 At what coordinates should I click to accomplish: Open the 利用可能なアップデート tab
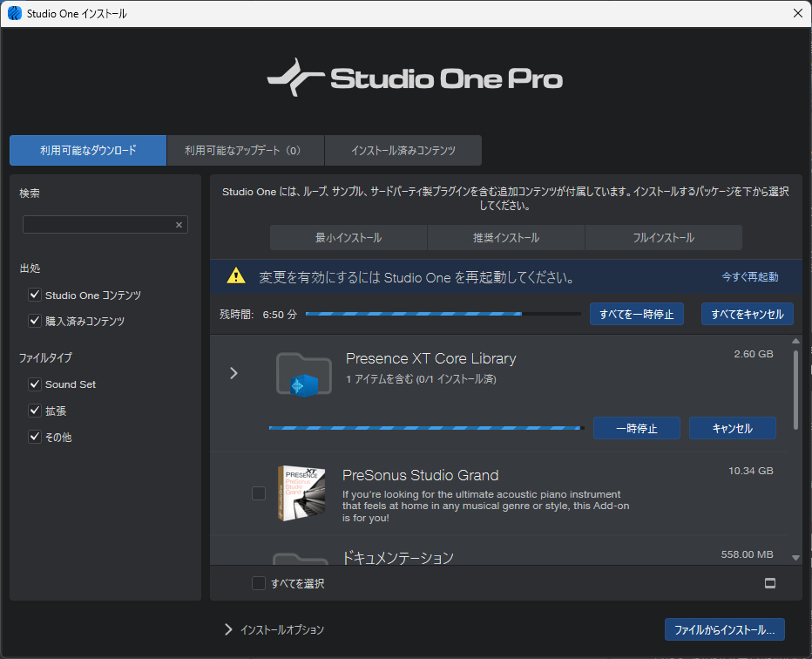245,151
